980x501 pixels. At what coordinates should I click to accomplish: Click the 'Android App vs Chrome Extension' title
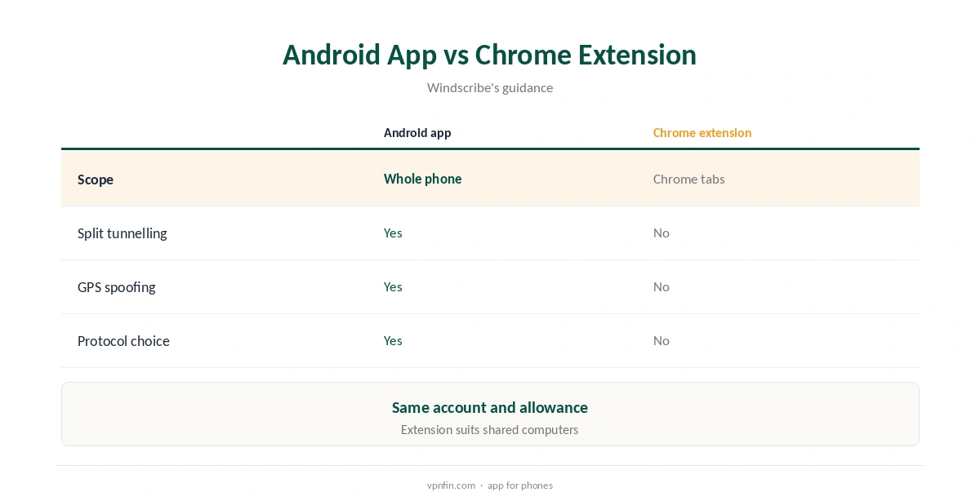pos(489,55)
